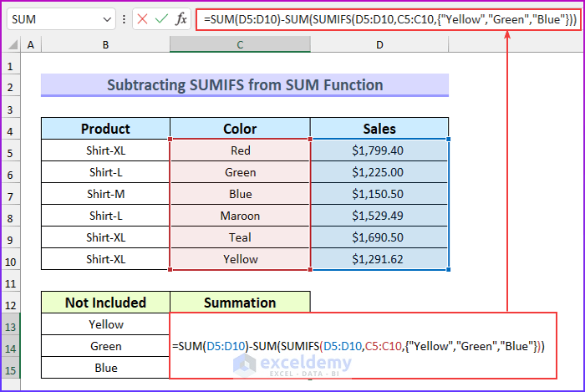The height and width of the screenshot is (392, 585).
Task: Expand the Name Box dropdown arrow
Action: tap(106, 19)
